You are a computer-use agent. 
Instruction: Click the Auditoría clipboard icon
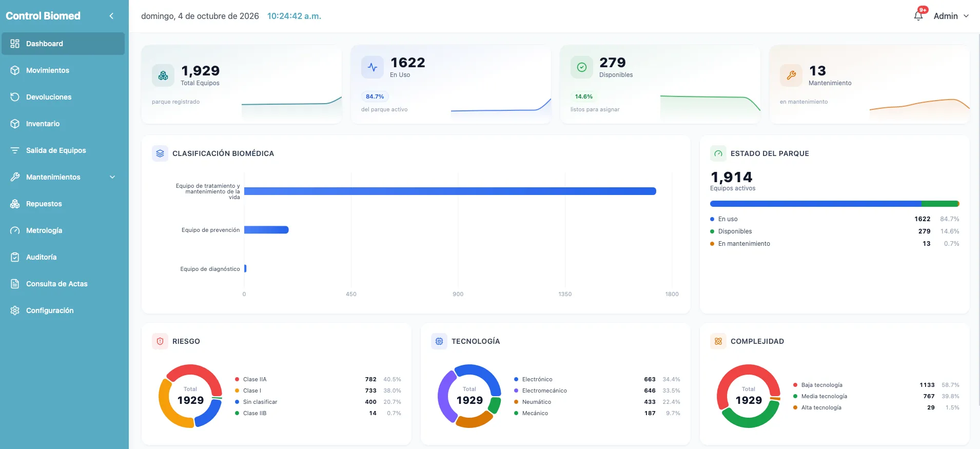coord(15,257)
